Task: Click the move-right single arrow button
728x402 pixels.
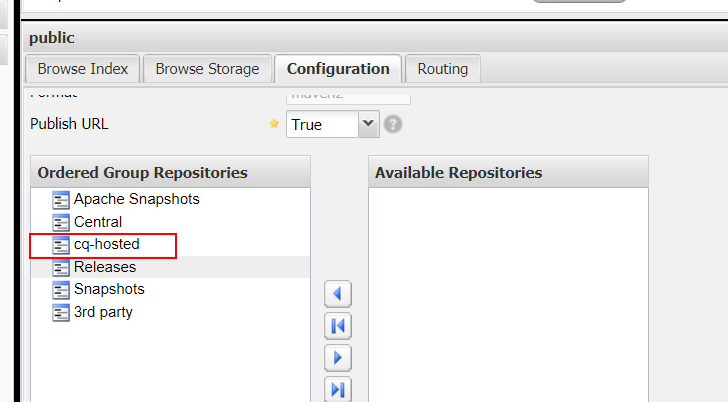Action: [338, 358]
